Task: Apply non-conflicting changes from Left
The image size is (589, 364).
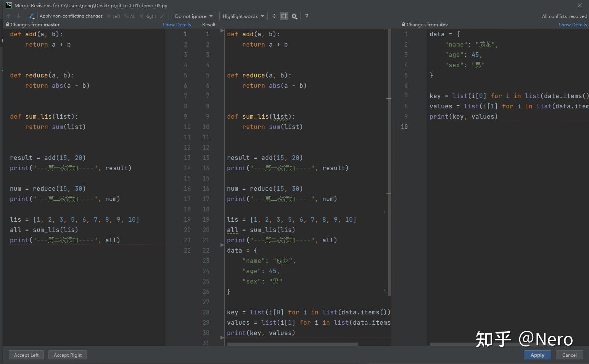Action: point(114,16)
